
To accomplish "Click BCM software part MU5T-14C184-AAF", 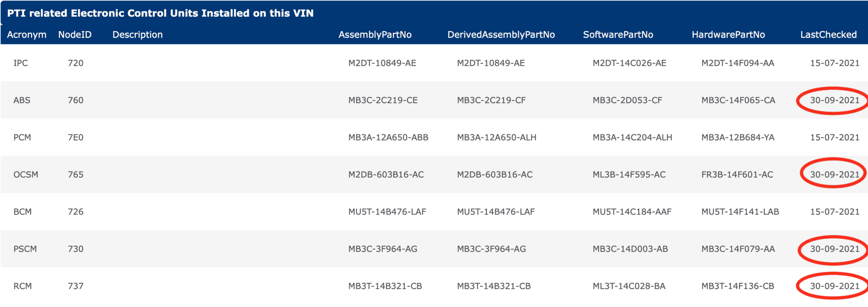I will (632, 212).
